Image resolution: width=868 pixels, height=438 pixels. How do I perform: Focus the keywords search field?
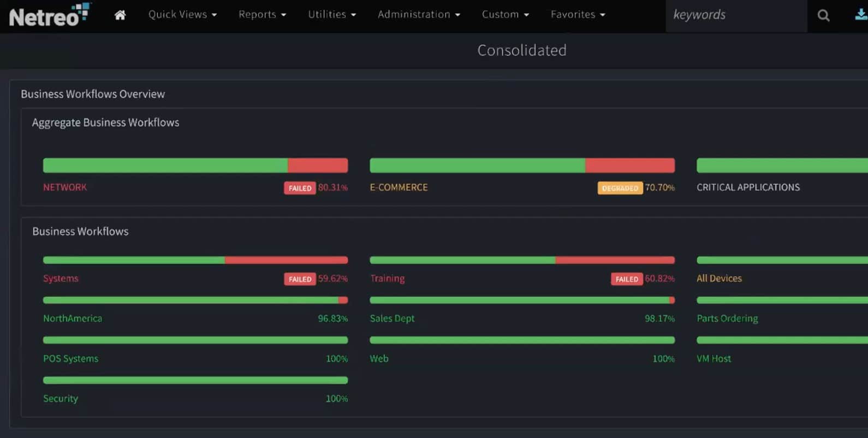click(x=736, y=16)
